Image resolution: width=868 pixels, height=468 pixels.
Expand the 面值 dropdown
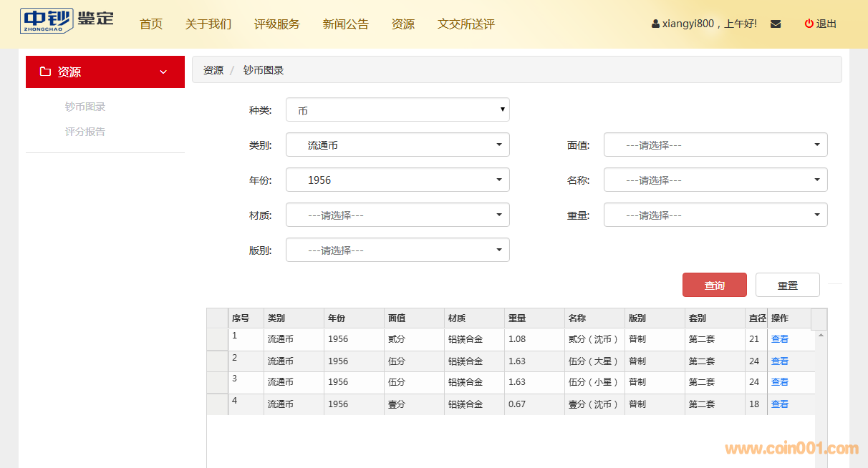coord(715,145)
